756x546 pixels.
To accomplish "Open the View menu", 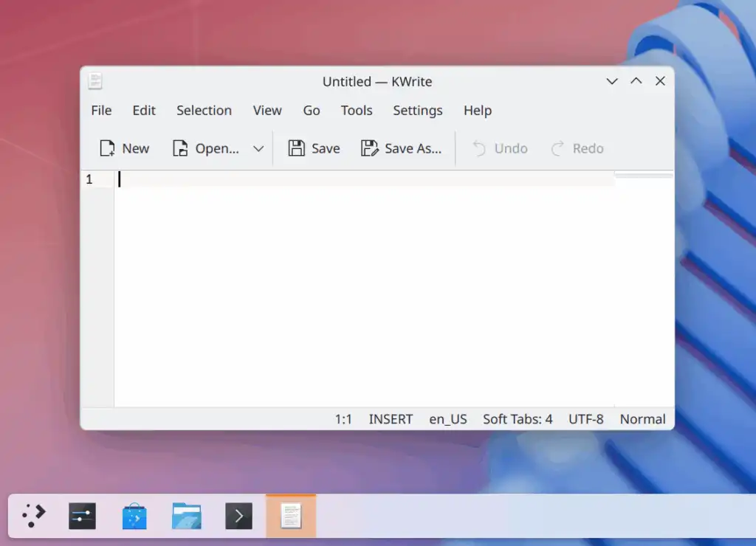I will pyautogui.click(x=267, y=111).
